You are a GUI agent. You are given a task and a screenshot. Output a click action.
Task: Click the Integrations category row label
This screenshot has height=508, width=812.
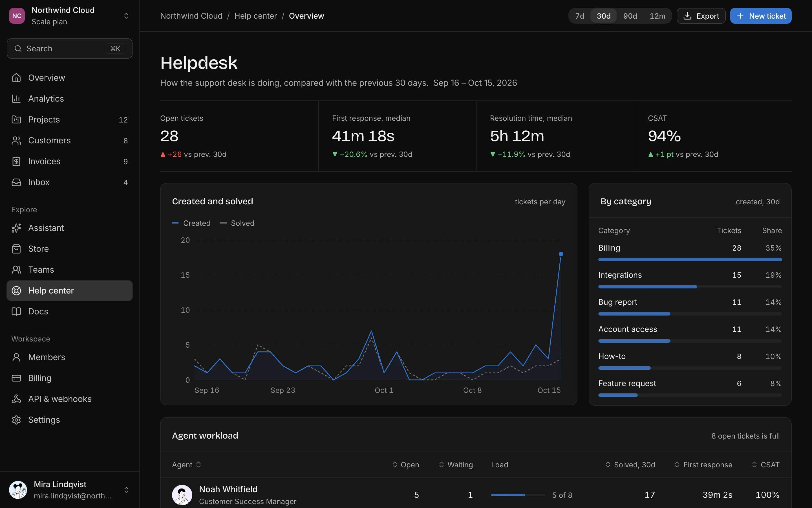(x=620, y=275)
